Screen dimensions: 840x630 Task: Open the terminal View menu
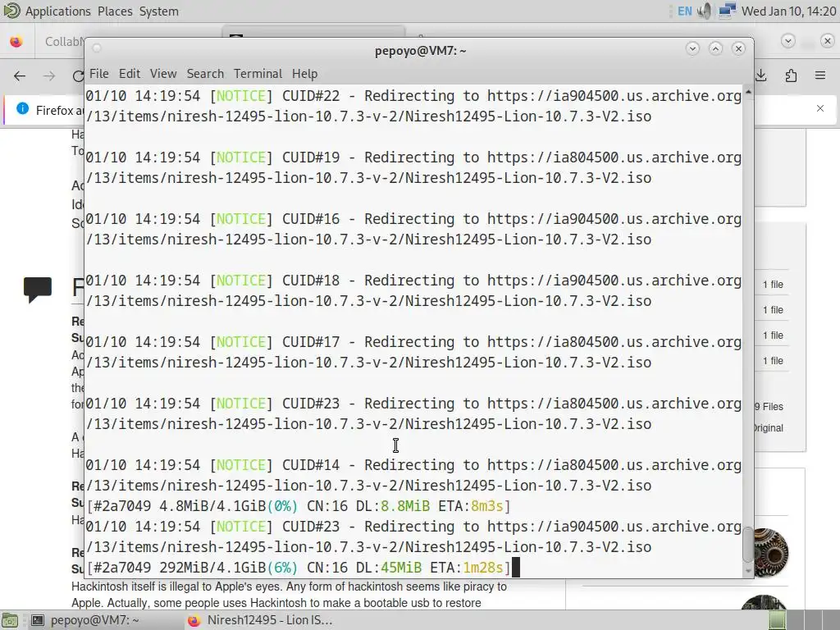(x=163, y=73)
